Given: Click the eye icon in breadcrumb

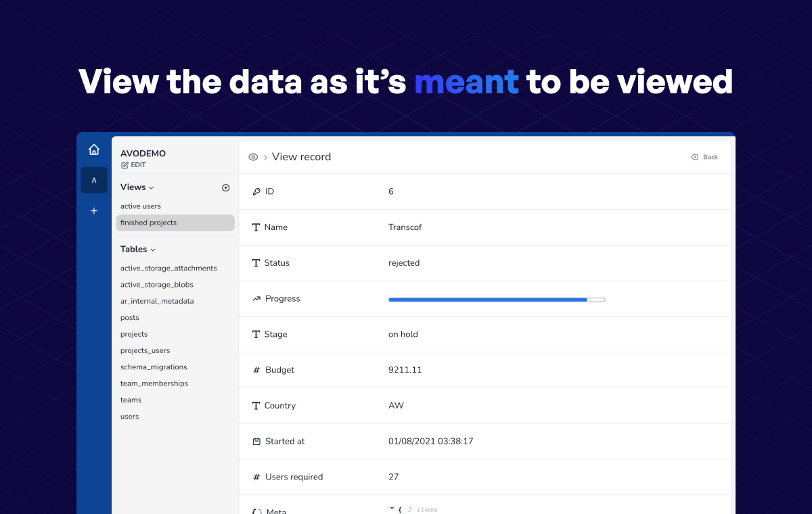Looking at the screenshot, I should pyautogui.click(x=253, y=157).
